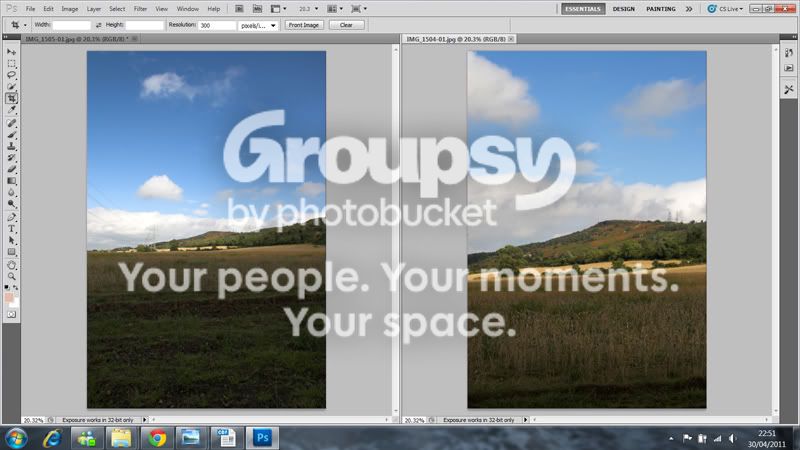800x450 pixels.
Task: Select the Eyedropper tool
Action: [11, 109]
